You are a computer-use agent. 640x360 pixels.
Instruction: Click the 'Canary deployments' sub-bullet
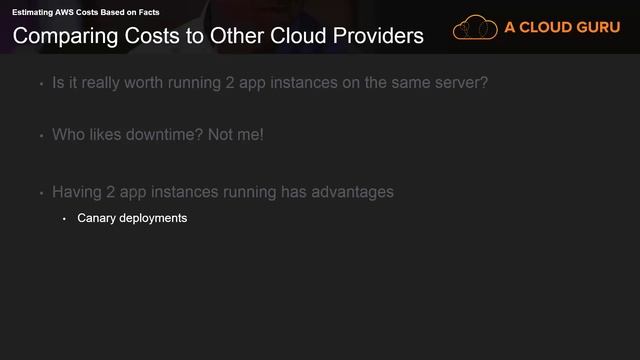[x=132, y=218]
